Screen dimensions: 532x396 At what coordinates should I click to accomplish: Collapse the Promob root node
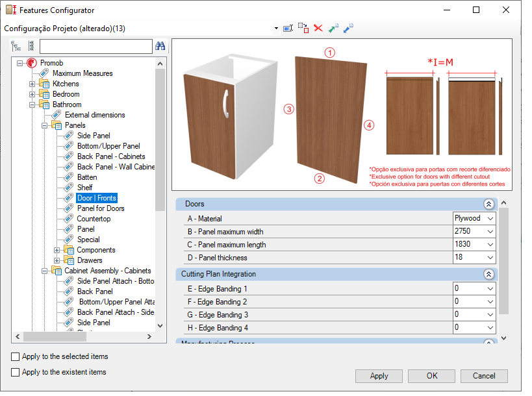pos(19,63)
